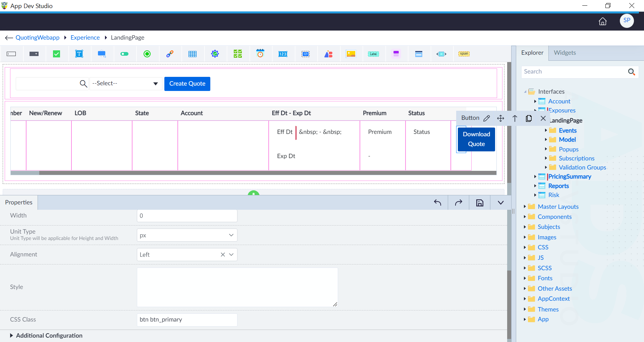Screen dimensions: 644x342
Task: Select the text area T widget icon
Action: [x=79, y=54]
